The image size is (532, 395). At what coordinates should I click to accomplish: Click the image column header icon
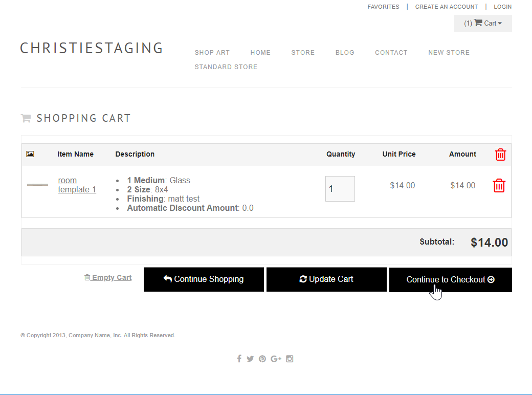[x=30, y=154]
